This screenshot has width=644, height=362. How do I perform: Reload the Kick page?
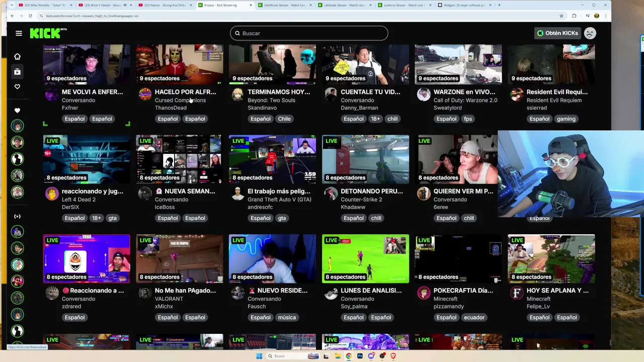(30, 16)
